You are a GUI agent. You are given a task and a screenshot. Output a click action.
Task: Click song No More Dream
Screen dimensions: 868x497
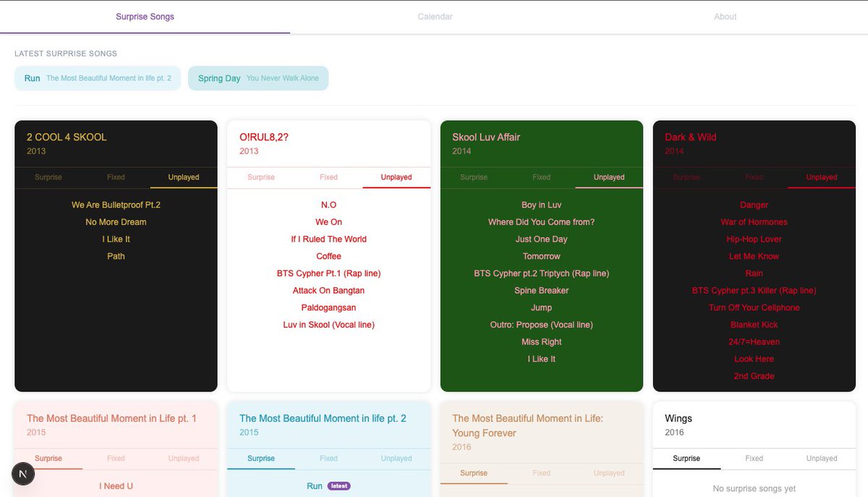pos(116,222)
